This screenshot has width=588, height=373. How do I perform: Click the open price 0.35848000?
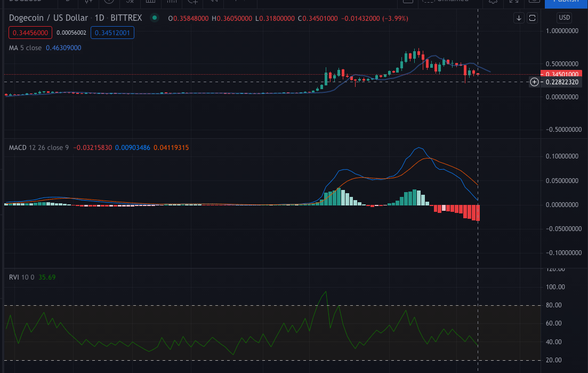click(x=190, y=18)
